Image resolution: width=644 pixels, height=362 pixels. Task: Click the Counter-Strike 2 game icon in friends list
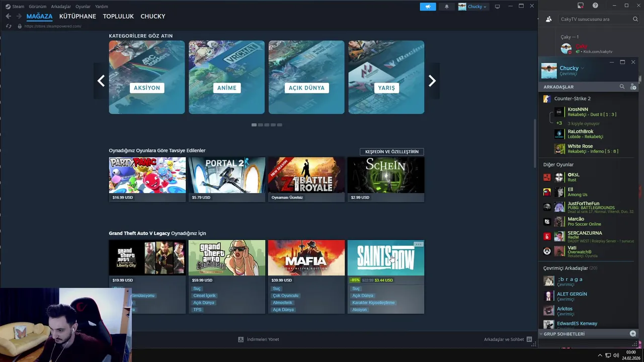tap(547, 99)
